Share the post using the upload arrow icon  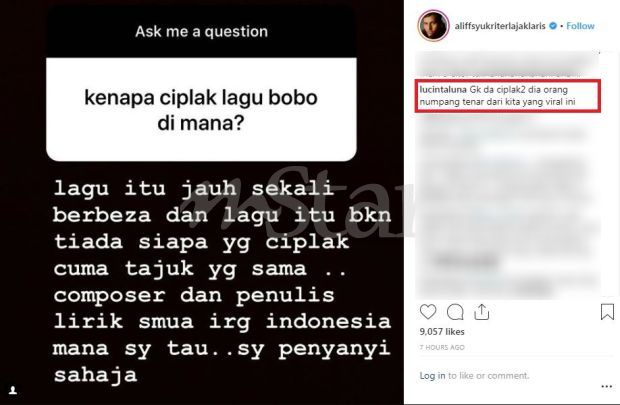481,312
